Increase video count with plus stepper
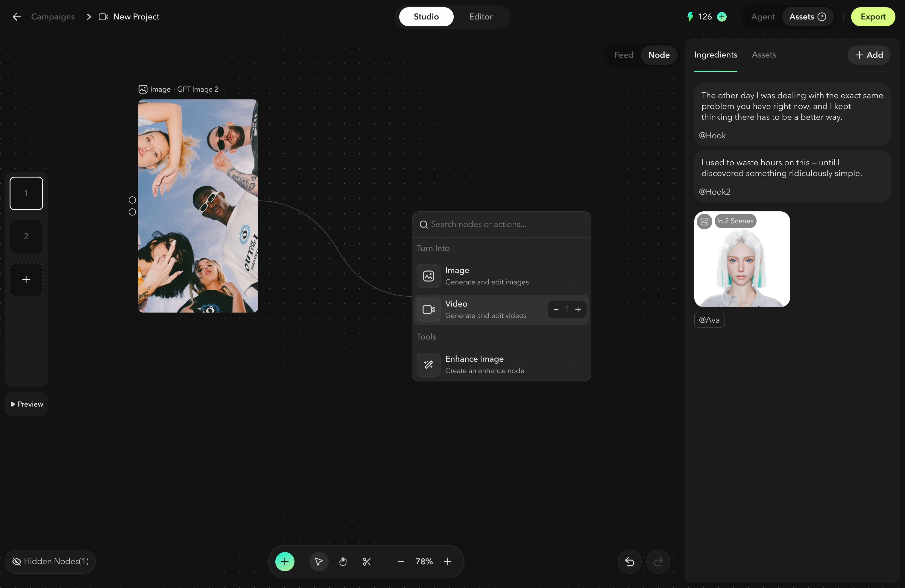Viewport: 905px width, 588px height. tap(578, 309)
